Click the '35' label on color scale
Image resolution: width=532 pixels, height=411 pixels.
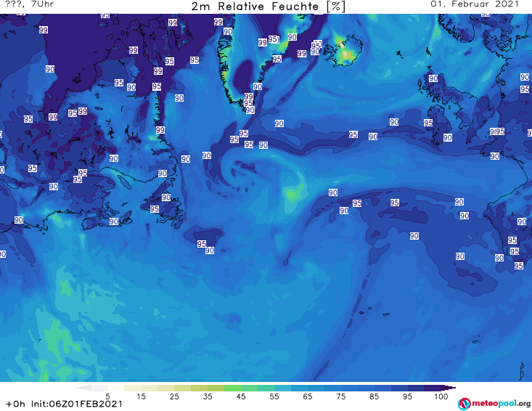pos(208,396)
